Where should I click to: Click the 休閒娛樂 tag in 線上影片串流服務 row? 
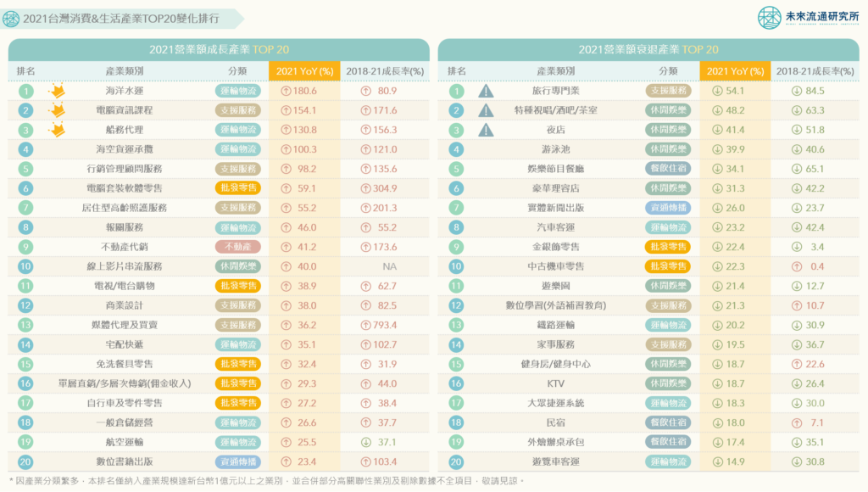[x=238, y=266]
